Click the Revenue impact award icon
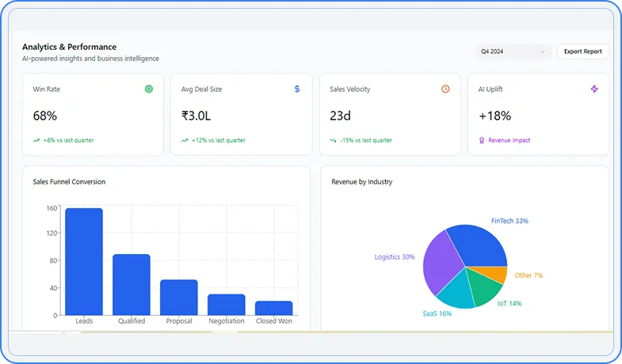Screen dimensions: 622x364 click(482, 140)
